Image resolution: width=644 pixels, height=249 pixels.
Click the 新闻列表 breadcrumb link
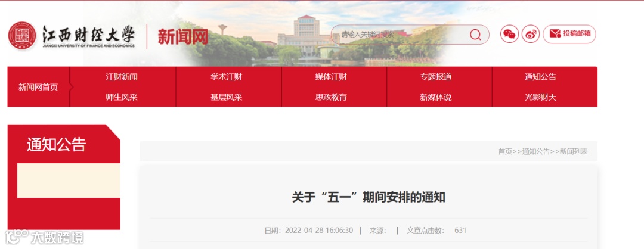(574, 151)
